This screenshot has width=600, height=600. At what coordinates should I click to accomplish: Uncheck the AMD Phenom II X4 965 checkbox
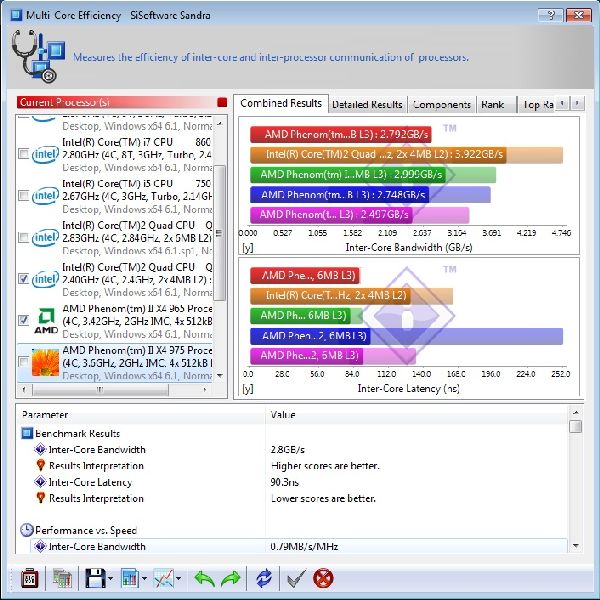(x=23, y=320)
